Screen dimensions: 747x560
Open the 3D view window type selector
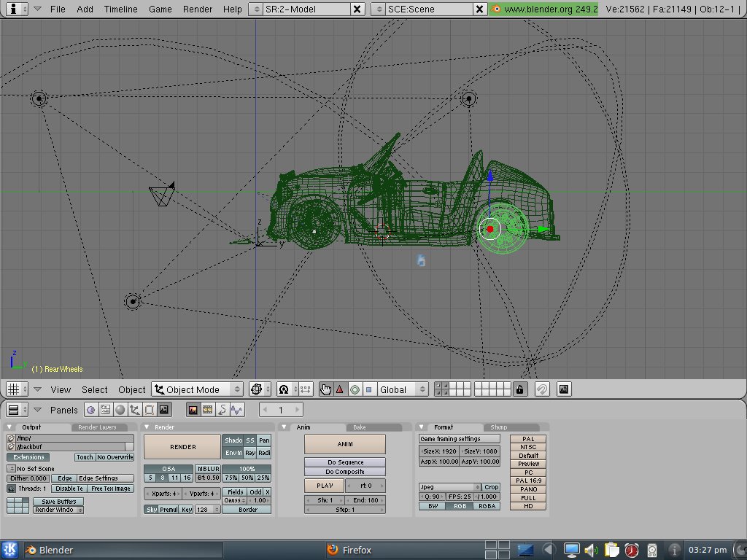coord(18,389)
